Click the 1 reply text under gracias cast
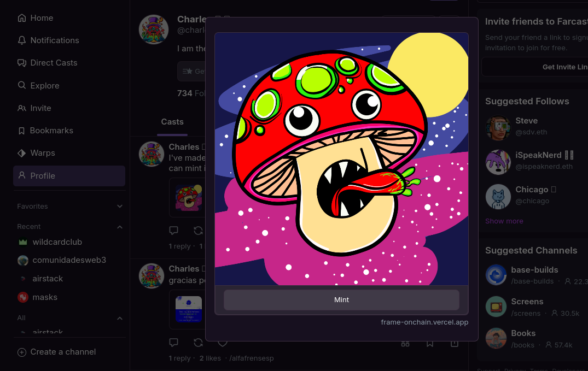The height and width of the screenshot is (371, 588). (179, 358)
